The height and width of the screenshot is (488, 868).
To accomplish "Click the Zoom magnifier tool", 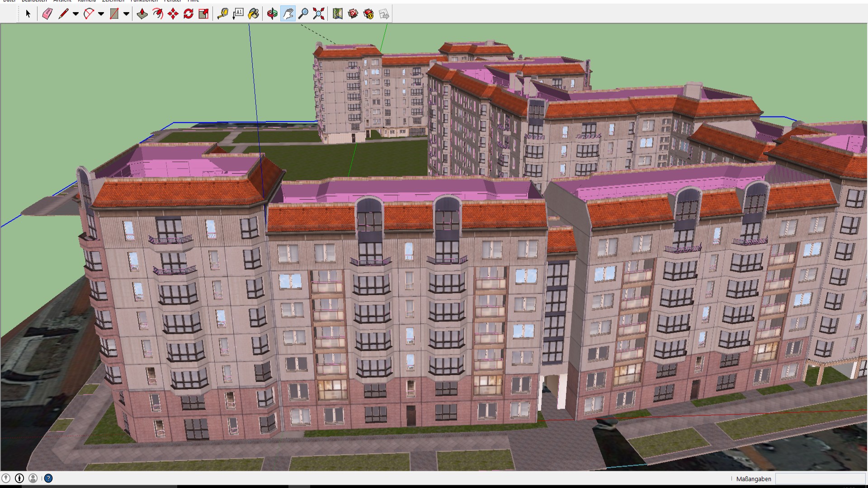I will (303, 14).
